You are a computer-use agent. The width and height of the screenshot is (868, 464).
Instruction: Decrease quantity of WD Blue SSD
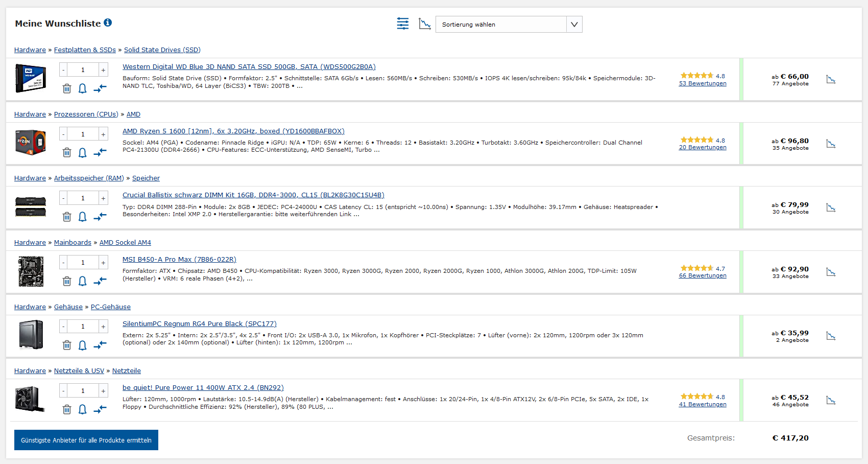(63, 70)
